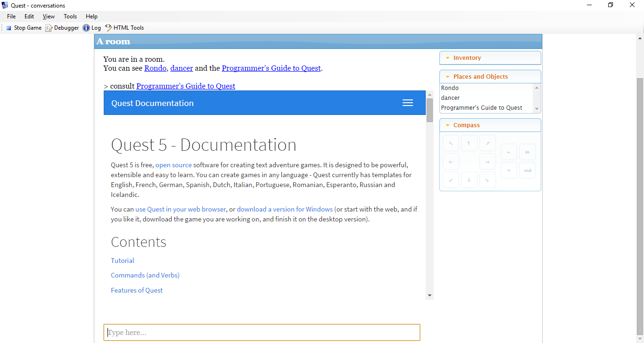This screenshot has height=343, width=644.
Task: Minimize the Quest window
Action: (x=589, y=5)
